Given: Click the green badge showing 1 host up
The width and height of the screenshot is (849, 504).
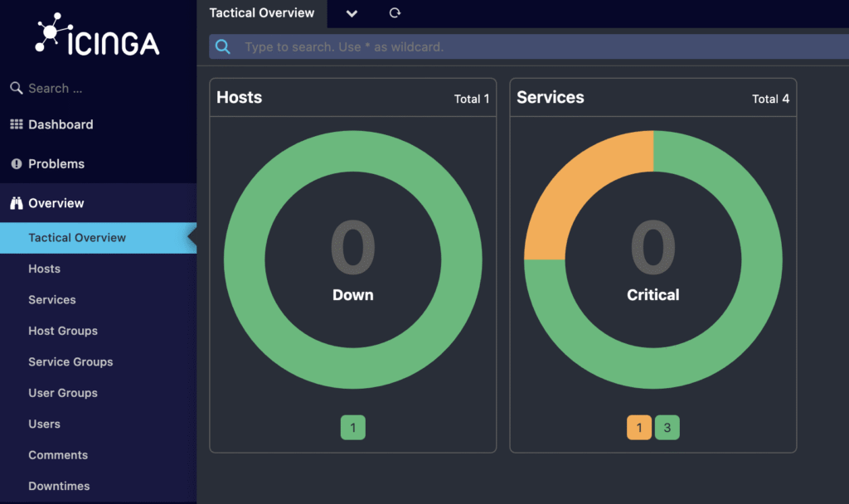Looking at the screenshot, I should click(x=353, y=428).
